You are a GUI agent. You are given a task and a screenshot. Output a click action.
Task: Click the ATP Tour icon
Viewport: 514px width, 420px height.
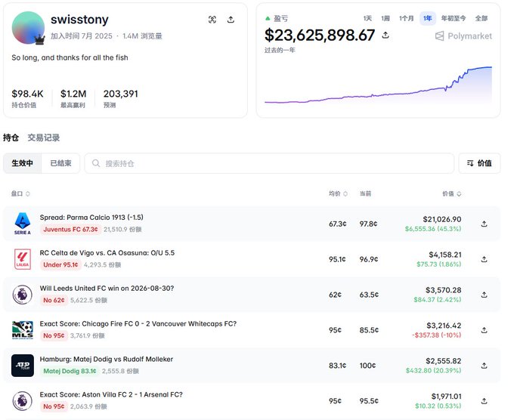pos(22,366)
